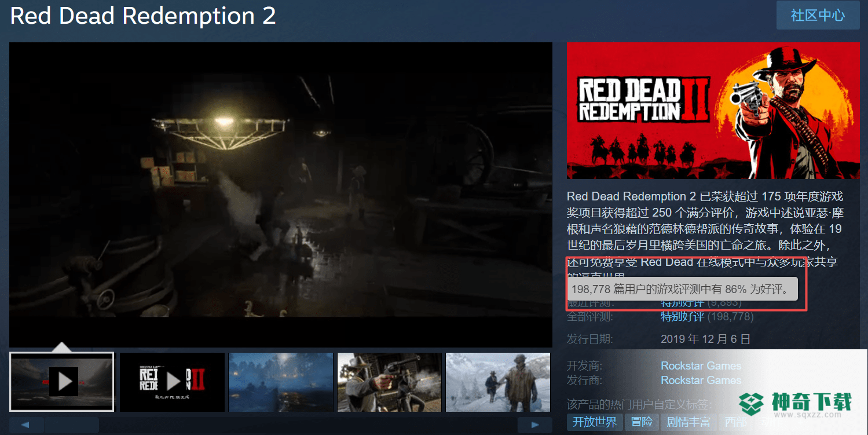Click the Red Dead Redemption II header image
The width and height of the screenshot is (868, 435).
click(x=713, y=111)
